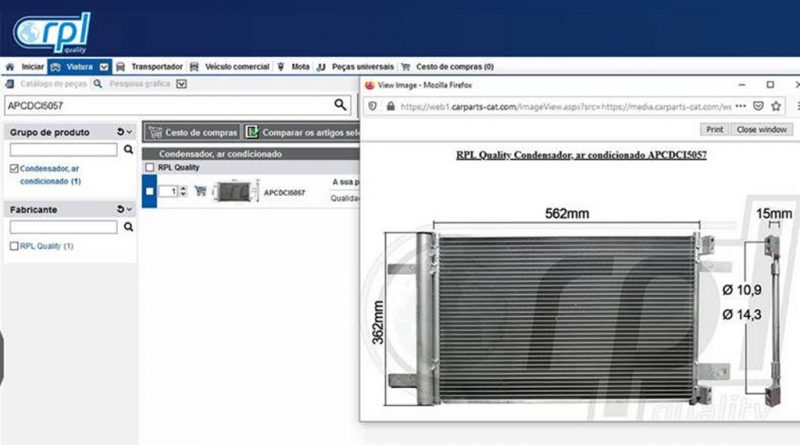Click Comparar os artigos selecionados button
800x445 pixels.
(302, 132)
